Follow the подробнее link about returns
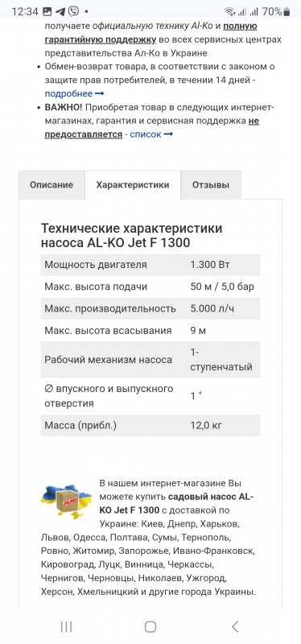Image resolution: width=301 pixels, height=644 pixels. (x=68, y=93)
